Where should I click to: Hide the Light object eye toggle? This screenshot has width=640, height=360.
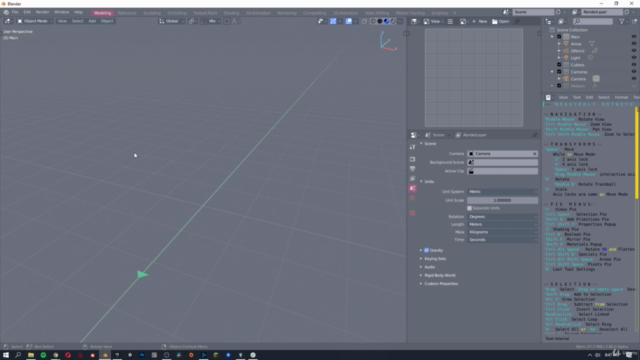pos(633,58)
